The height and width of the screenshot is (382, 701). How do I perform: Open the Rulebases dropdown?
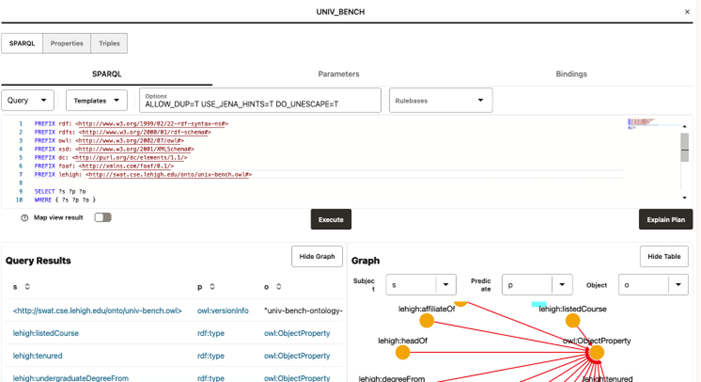441,100
